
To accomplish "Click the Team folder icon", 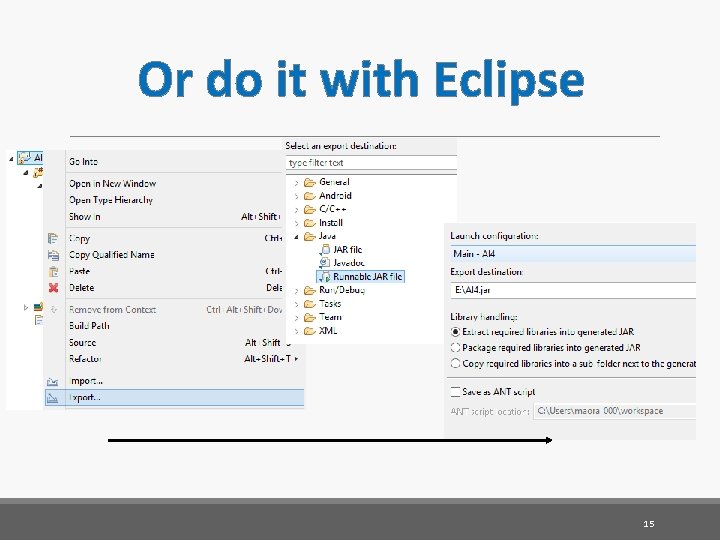I will (310, 317).
